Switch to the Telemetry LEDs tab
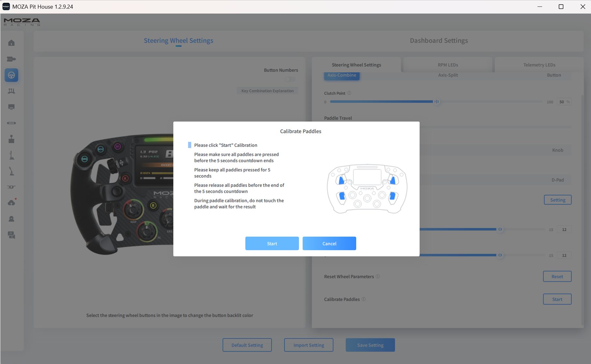 point(539,65)
